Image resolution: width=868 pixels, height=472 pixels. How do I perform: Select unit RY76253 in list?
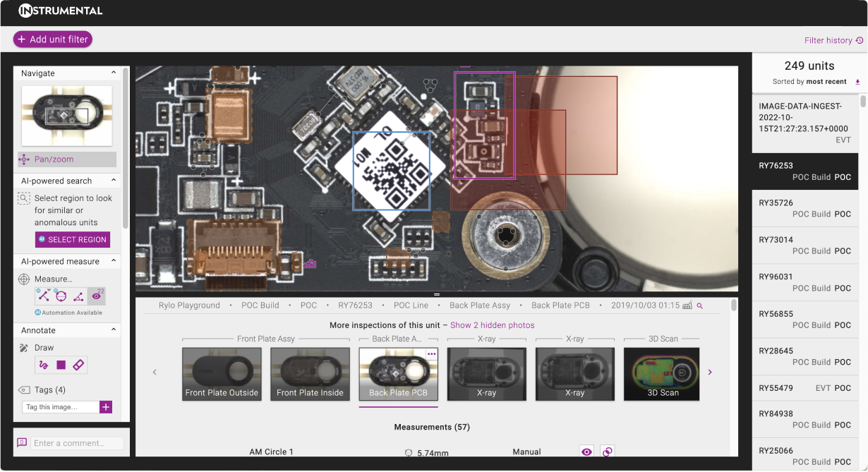804,171
